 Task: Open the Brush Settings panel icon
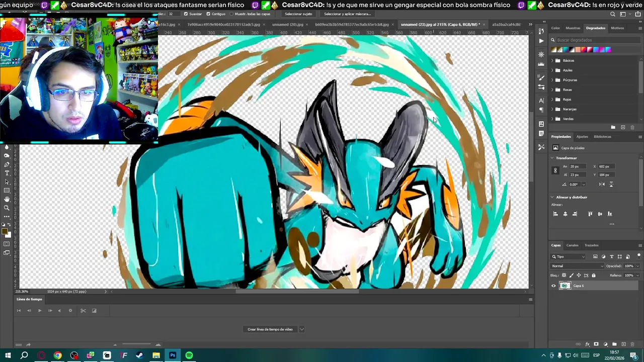(x=541, y=77)
